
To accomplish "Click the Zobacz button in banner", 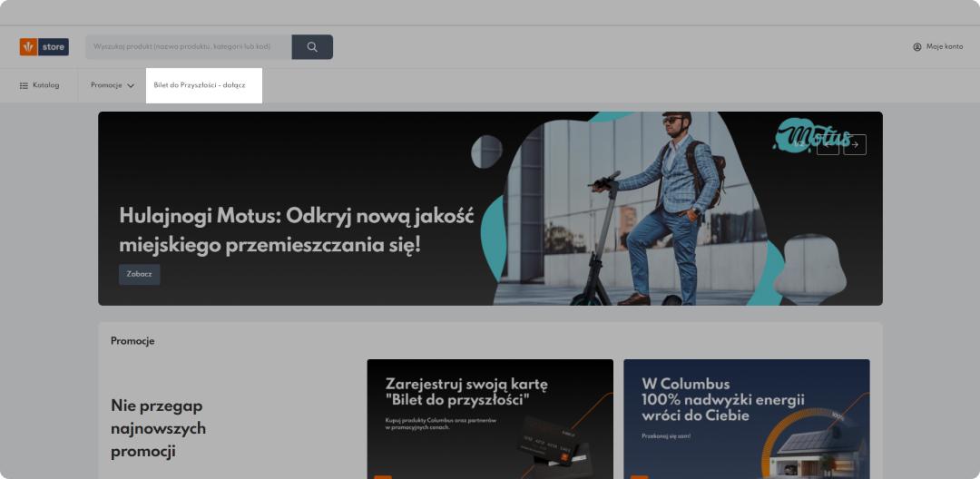I will (140, 274).
